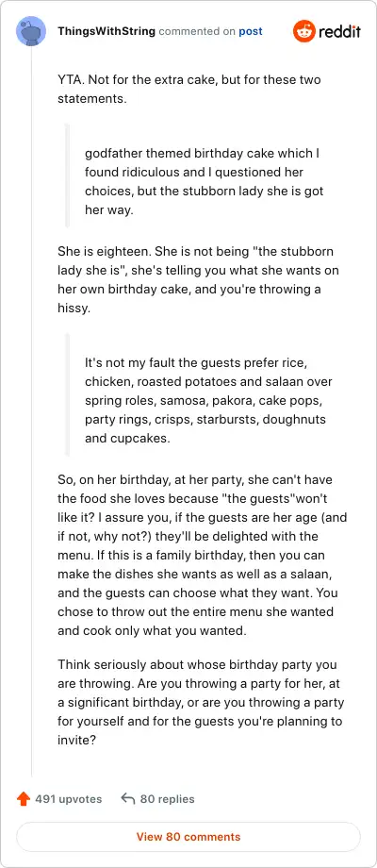The image size is (377, 868).
Task: Click the godfather themed birthday cake quote
Action: [204, 182]
